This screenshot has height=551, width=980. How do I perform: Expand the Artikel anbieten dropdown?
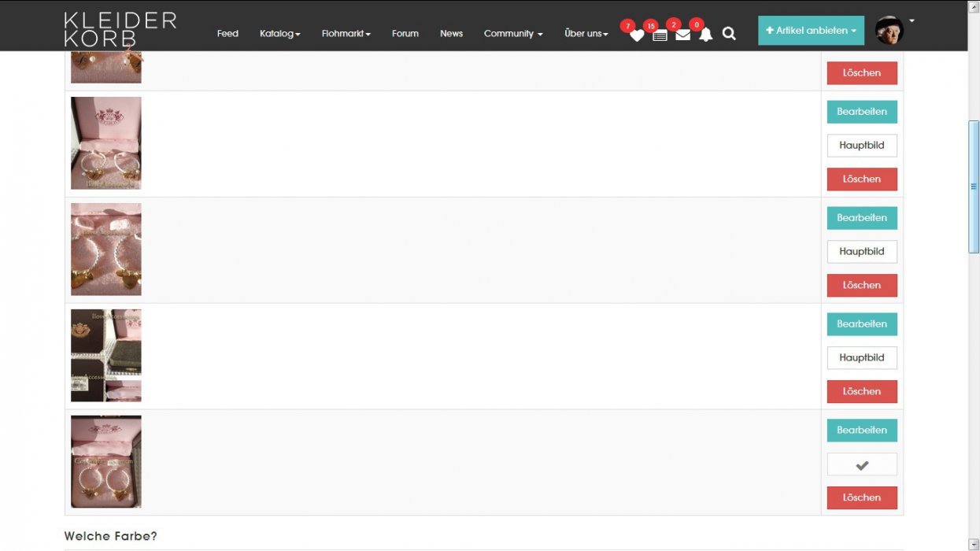click(811, 31)
